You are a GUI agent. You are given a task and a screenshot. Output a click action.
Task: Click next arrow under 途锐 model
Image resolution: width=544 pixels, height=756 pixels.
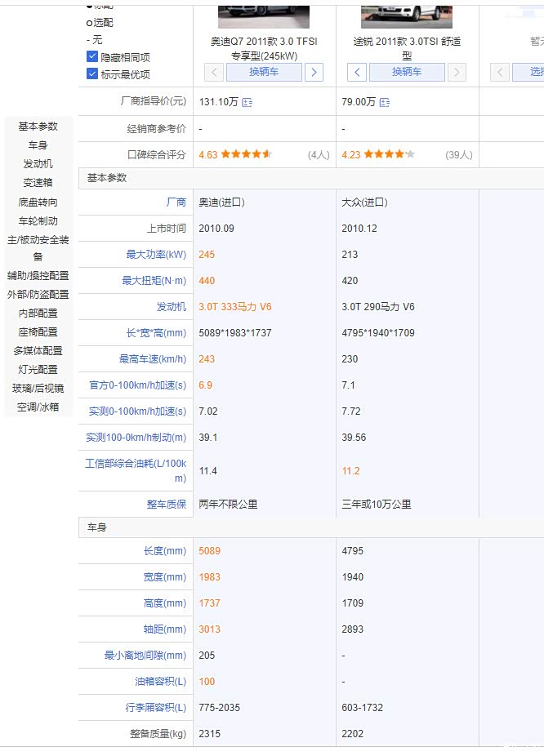(457, 73)
